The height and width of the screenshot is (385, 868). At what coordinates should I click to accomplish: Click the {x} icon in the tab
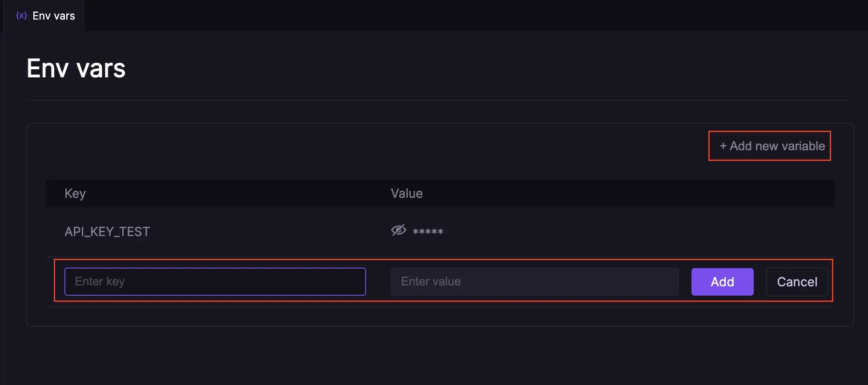coord(21,16)
